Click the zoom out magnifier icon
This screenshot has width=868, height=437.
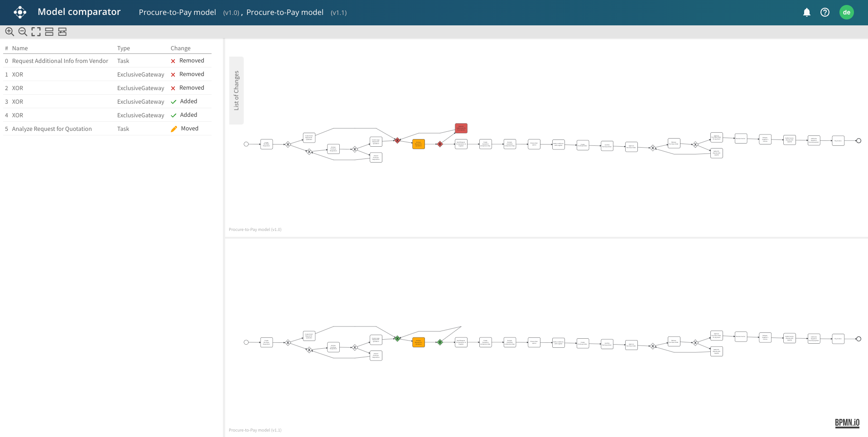[23, 32]
